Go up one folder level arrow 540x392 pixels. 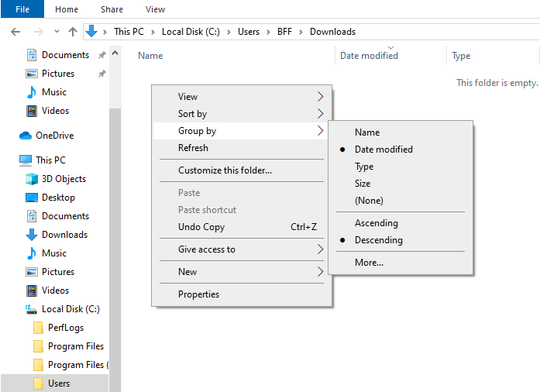tap(72, 32)
